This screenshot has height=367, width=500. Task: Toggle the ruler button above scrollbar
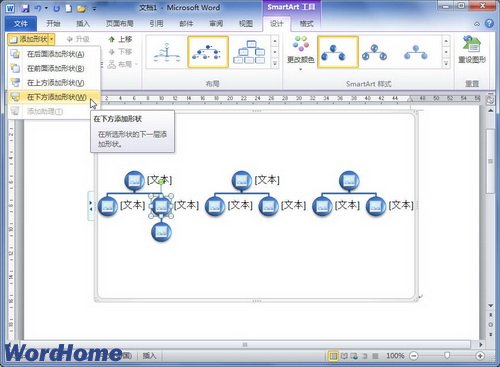[490, 100]
